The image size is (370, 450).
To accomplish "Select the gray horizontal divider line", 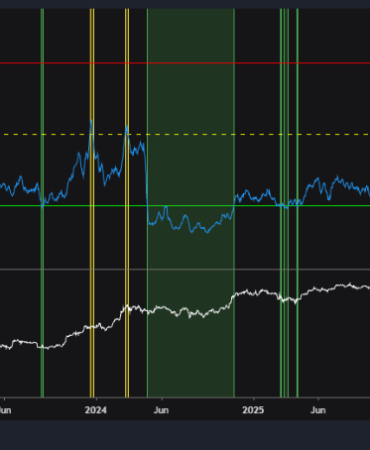I will (185, 269).
